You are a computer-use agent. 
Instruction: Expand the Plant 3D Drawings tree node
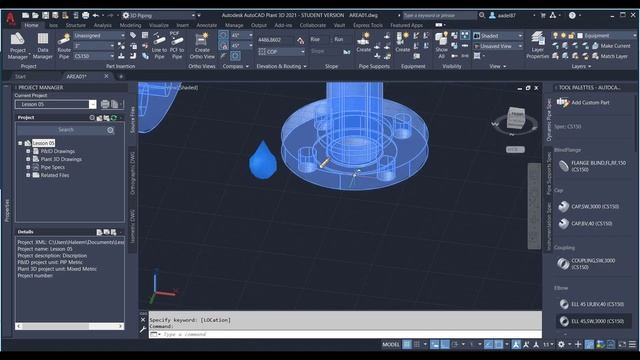point(28,159)
